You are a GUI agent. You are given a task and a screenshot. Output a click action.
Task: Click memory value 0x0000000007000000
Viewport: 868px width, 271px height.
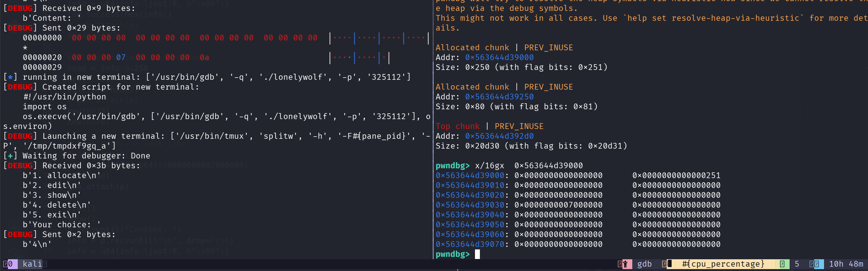pyautogui.click(x=558, y=205)
